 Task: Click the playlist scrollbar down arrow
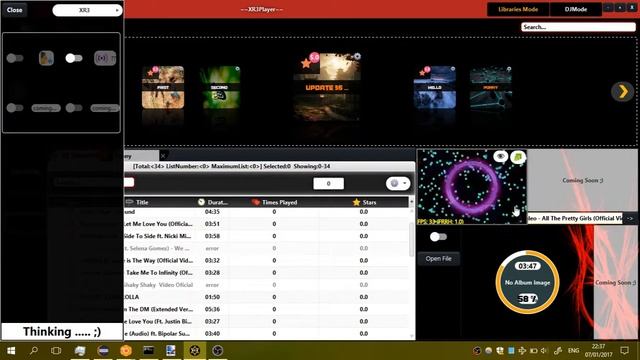tap(411, 336)
